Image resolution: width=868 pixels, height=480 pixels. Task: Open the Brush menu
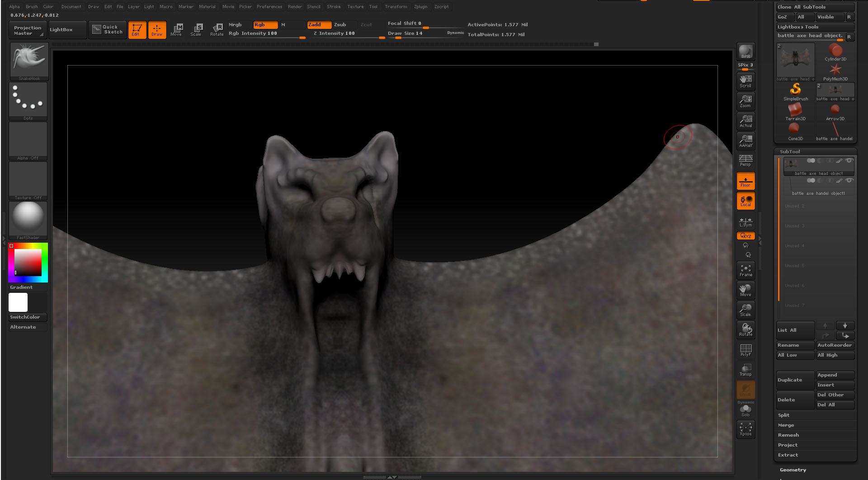(32, 7)
